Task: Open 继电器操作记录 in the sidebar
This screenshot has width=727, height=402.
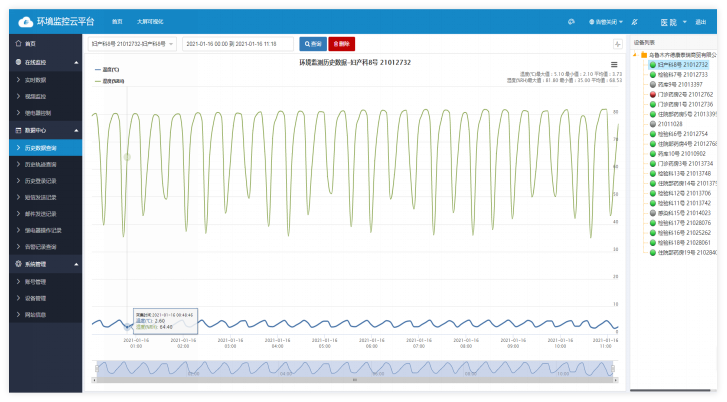Action: click(x=45, y=230)
